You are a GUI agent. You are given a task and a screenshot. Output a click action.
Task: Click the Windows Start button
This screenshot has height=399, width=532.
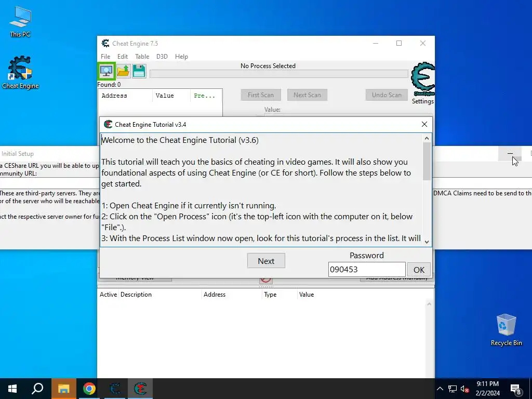click(x=12, y=389)
